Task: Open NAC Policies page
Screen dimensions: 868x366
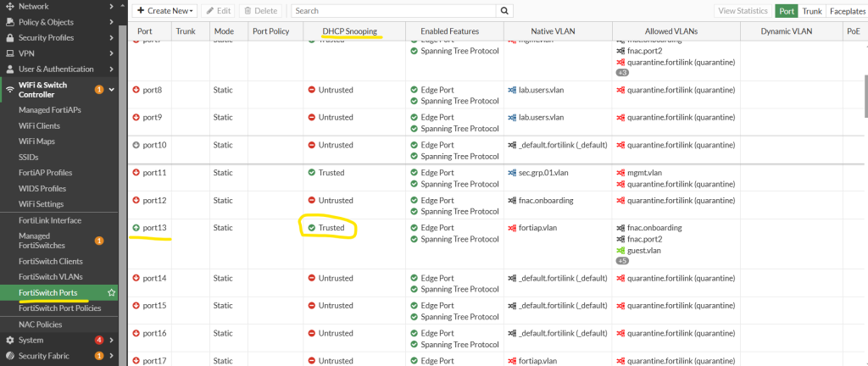Action: click(x=41, y=324)
